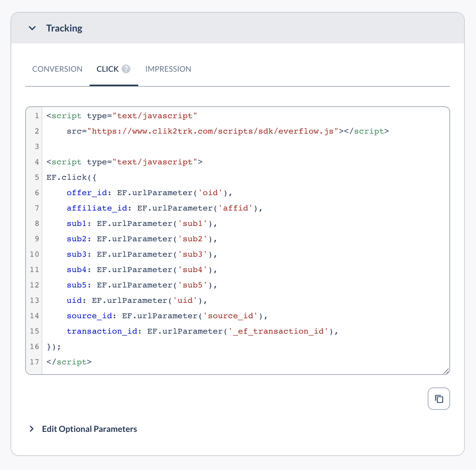Click the sub2 parameter line
476x470 pixels.
(x=142, y=239)
